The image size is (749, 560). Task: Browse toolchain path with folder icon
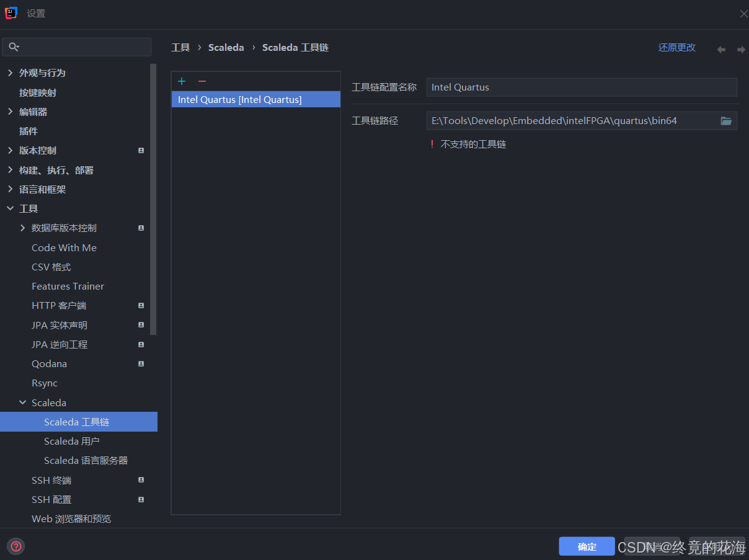[726, 121]
